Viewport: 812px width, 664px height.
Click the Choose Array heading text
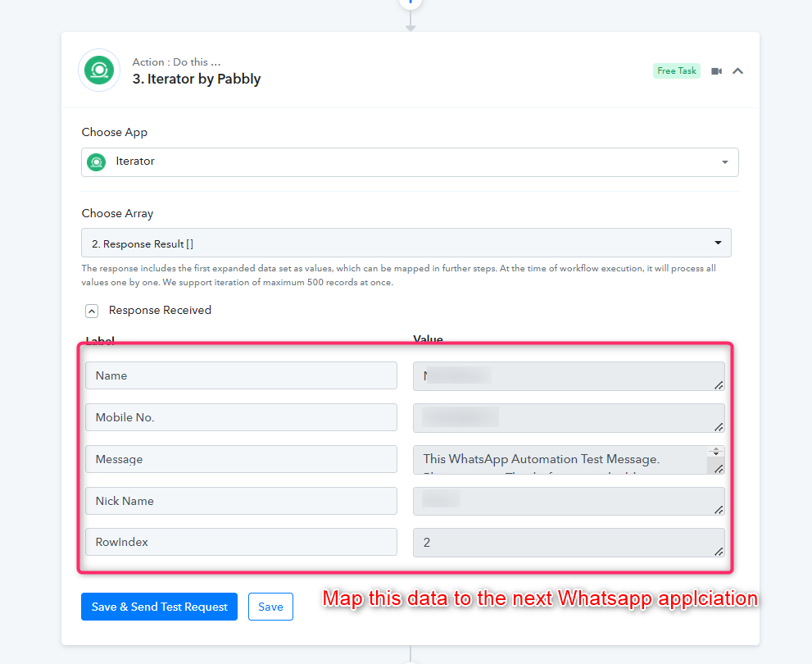click(x=117, y=213)
